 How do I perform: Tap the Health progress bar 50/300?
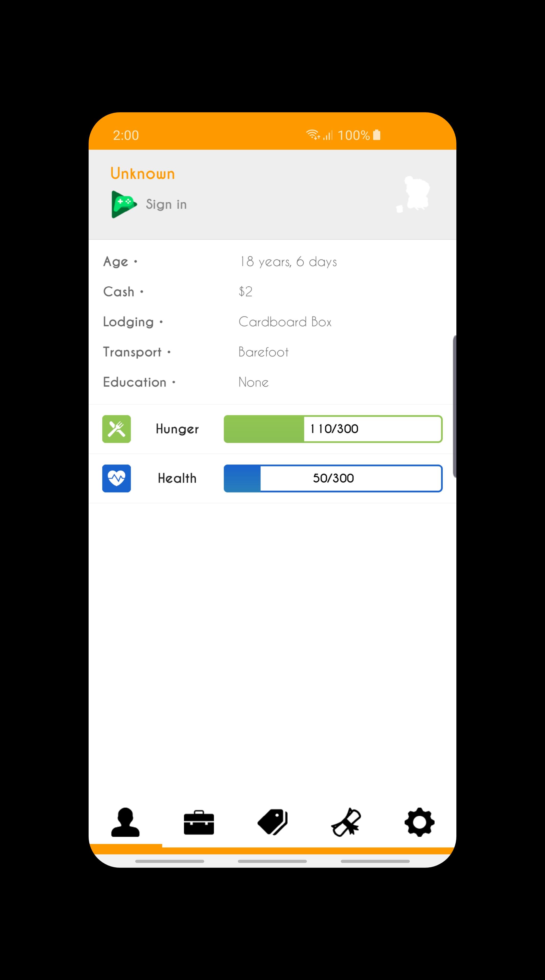click(333, 478)
